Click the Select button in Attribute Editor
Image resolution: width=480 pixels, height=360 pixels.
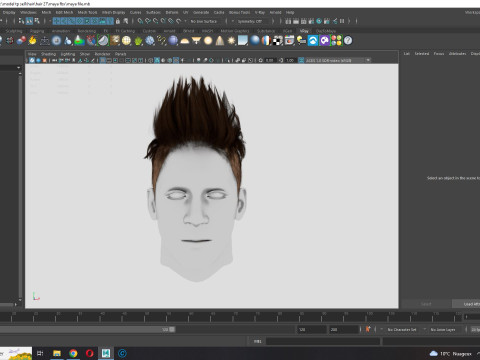pos(426,304)
